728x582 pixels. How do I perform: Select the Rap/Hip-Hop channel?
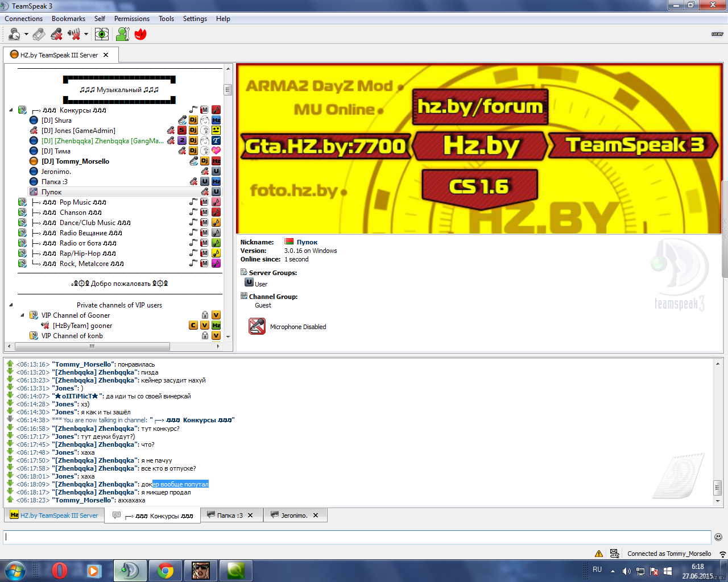coord(80,253)
